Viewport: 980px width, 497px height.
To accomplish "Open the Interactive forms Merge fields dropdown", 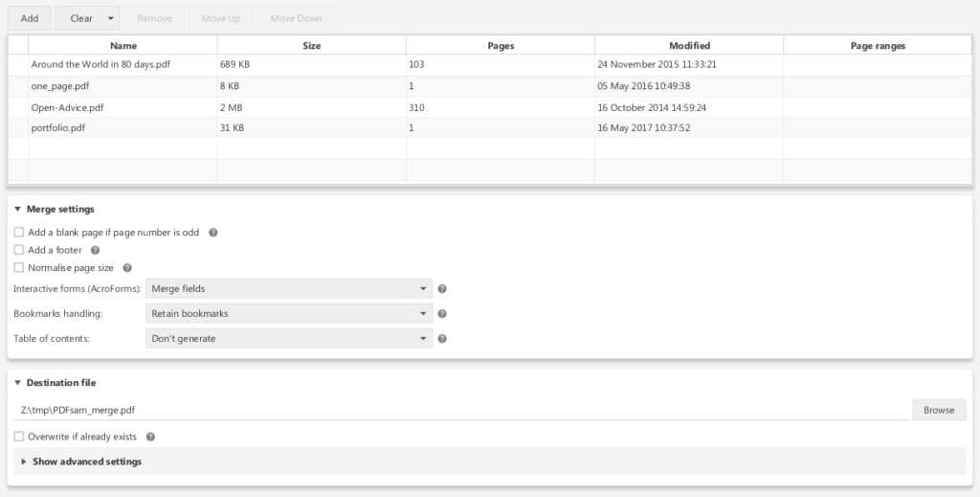I will [288, 289].
